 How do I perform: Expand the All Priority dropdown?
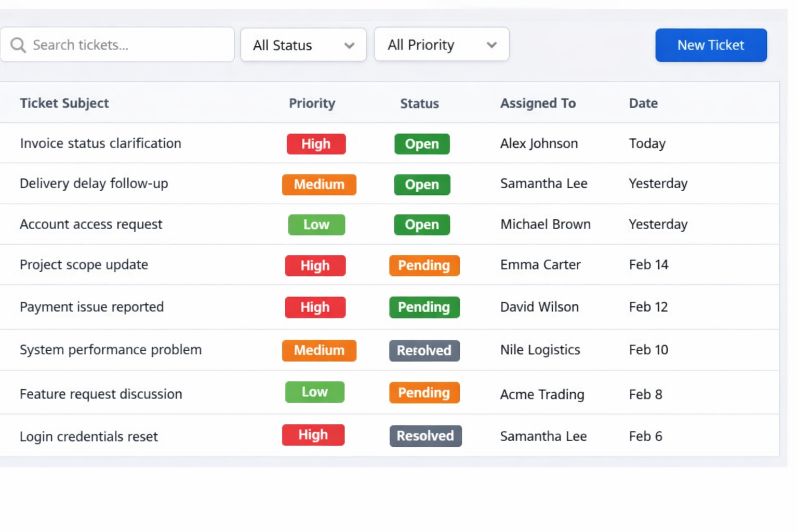[x=441, y=45]
